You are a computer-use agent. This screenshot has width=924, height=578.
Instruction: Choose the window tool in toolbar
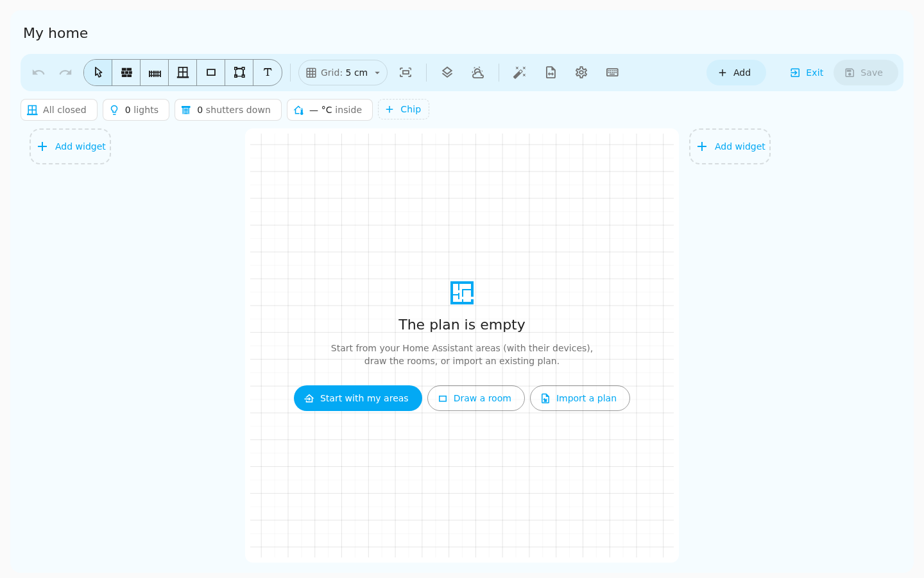click(x=183, y=73)
